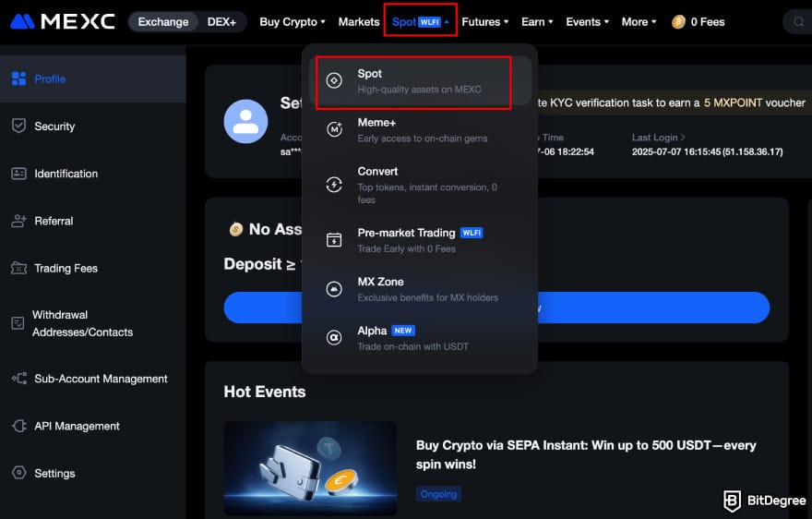Viewport: 812px width, 519px height.
Task: Go to Trading Fees section
Action: (x=92, y=268)
